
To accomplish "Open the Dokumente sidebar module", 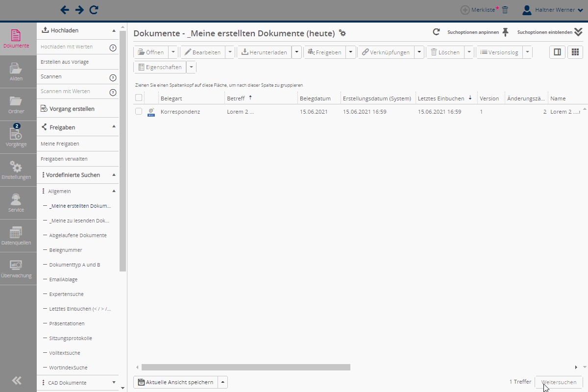I will click(16, 39).
